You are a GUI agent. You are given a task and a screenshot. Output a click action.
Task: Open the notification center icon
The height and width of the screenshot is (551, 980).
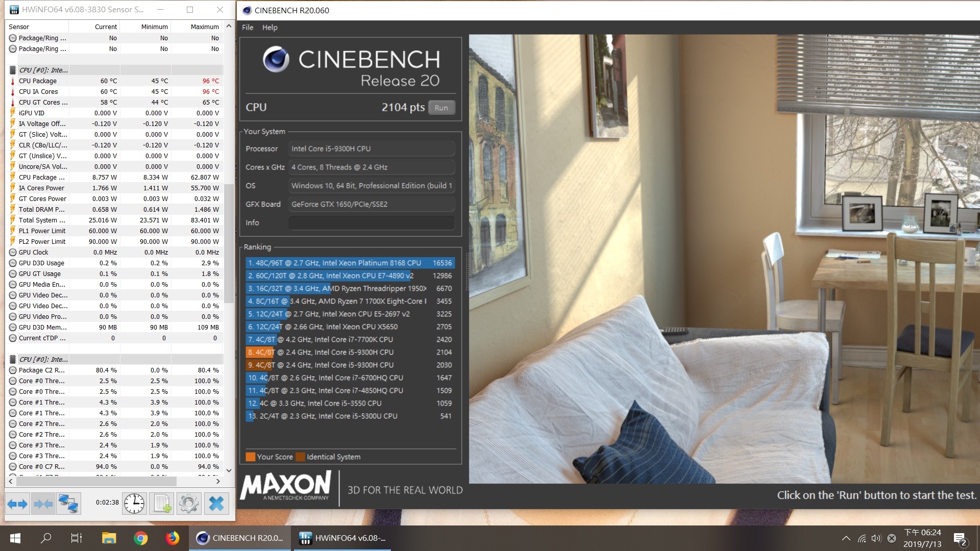click(960, 539)
